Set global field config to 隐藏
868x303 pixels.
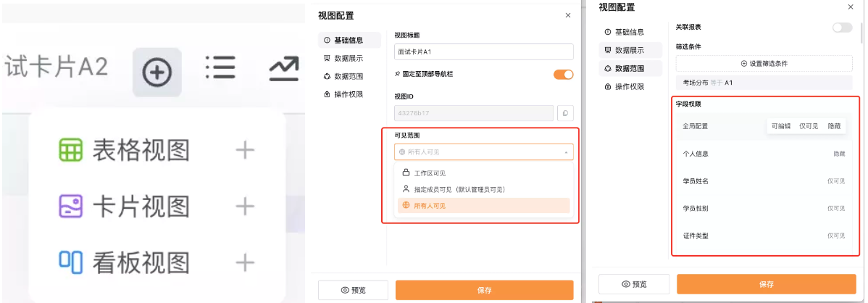[834, 126]
